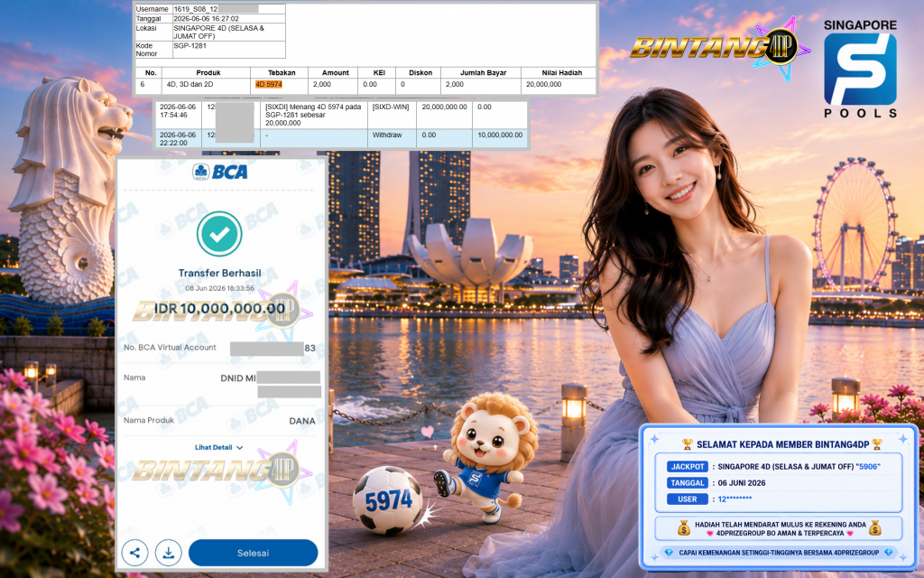
Task: Click the '2026-06-06 22:22:00' timestamp cell
Action: (178, 138)
